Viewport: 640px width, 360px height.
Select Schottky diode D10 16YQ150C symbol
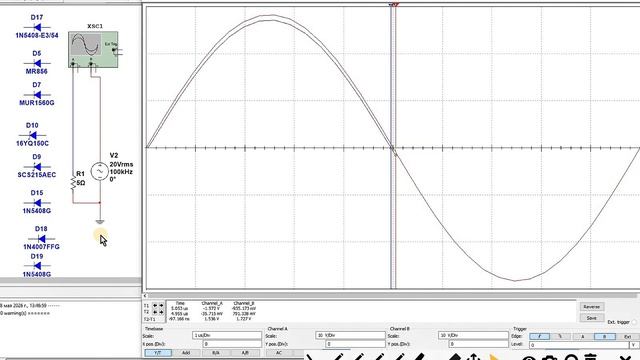click(33, 135)
